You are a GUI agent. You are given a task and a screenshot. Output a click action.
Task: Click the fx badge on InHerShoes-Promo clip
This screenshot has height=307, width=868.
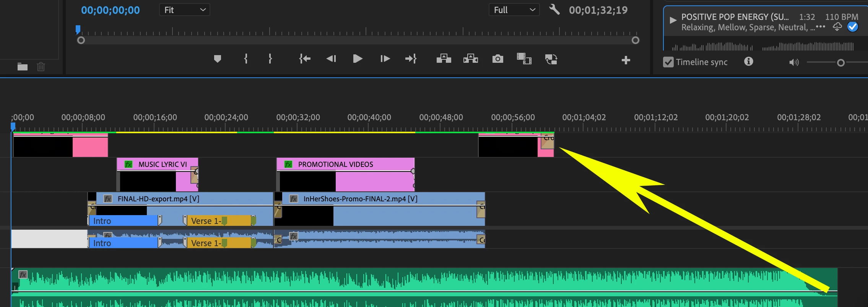[x=294, y=199]
